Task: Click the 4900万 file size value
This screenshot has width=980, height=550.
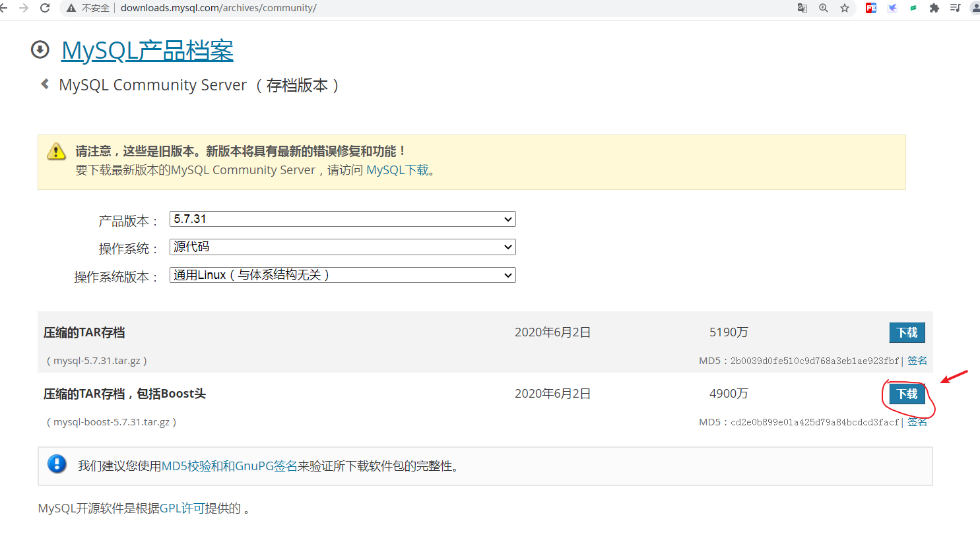Action: tap(729, 394)
